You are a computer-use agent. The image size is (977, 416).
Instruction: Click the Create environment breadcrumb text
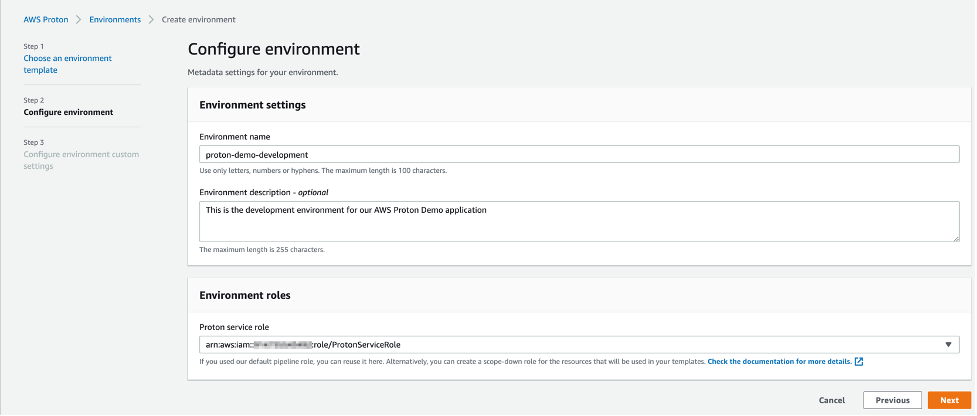pyautogui.click(x=198, y=19)
